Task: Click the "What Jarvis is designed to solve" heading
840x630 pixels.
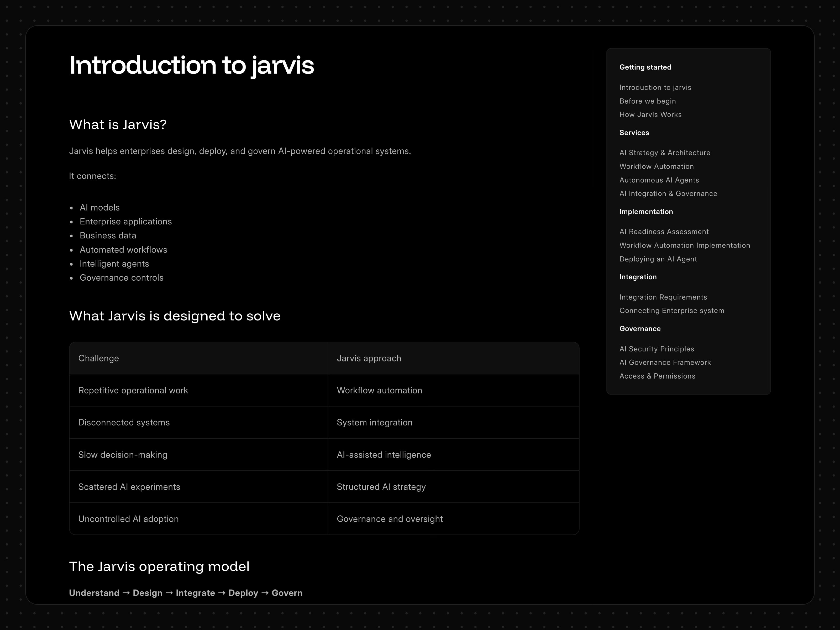Action: [x=175, y=316]
